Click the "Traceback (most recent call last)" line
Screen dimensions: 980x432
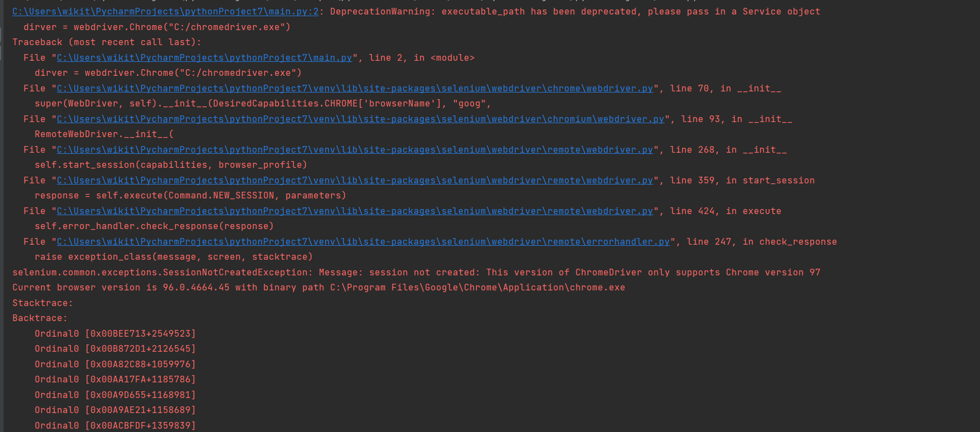pyautogui.click(x=106, y=42)
